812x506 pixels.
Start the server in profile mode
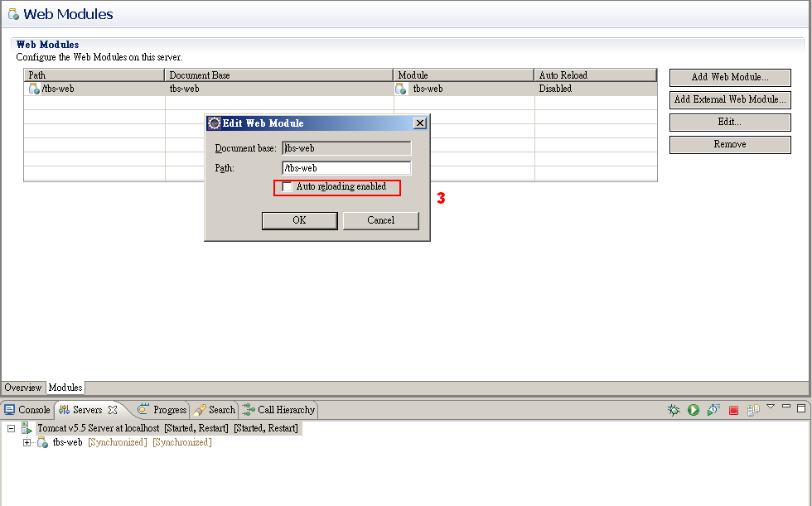click(713, 410)
